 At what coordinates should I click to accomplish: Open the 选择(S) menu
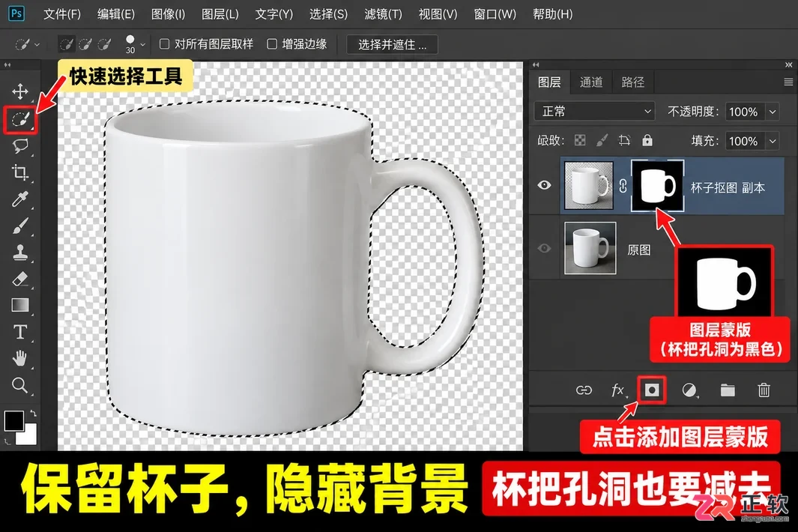tap(328, 14)
